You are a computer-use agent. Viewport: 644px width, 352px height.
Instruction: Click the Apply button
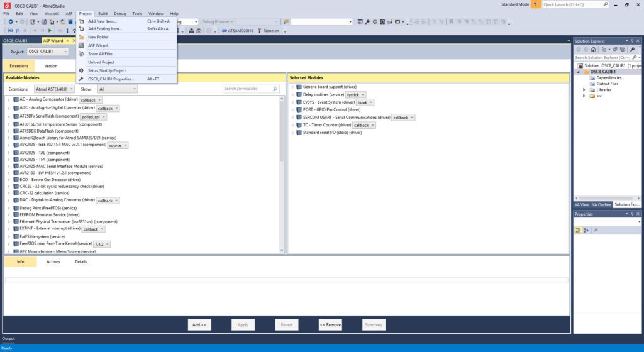point(243,324)
